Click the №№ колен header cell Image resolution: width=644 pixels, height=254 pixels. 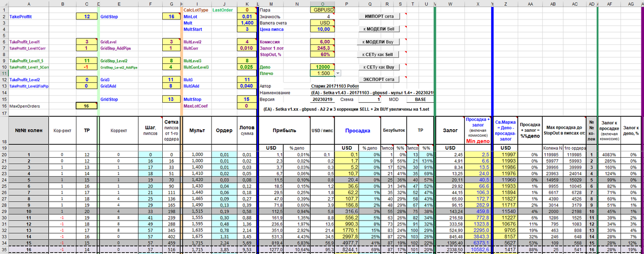coord(27,130)
